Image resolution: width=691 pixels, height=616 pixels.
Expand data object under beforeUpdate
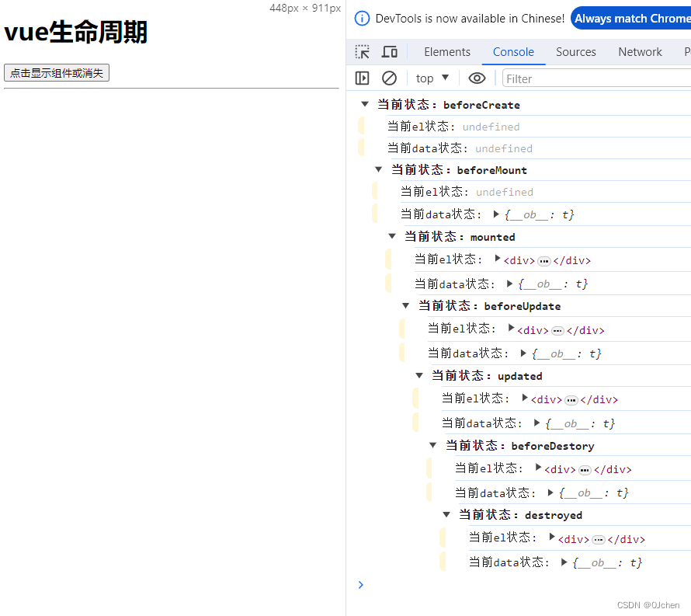point(523,353)
